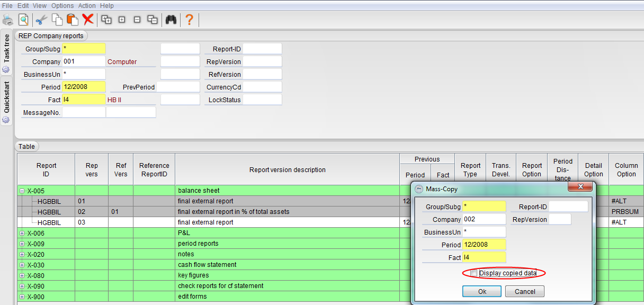Confirm Mass-Copy with the Ok button
The height and width of the screenshot is (305, 644).
point(482,291)
